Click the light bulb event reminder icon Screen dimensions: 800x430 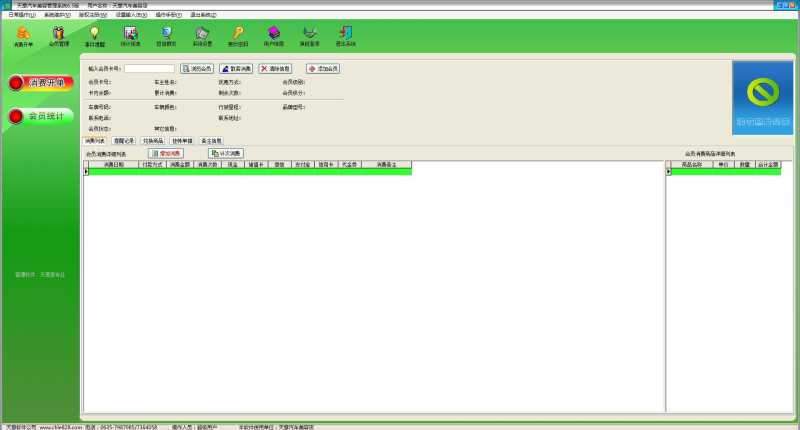pos(95,36)
